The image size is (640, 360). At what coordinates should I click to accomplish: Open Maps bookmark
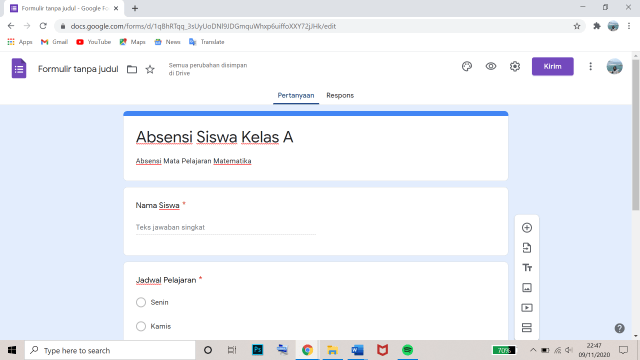point(132,42)
